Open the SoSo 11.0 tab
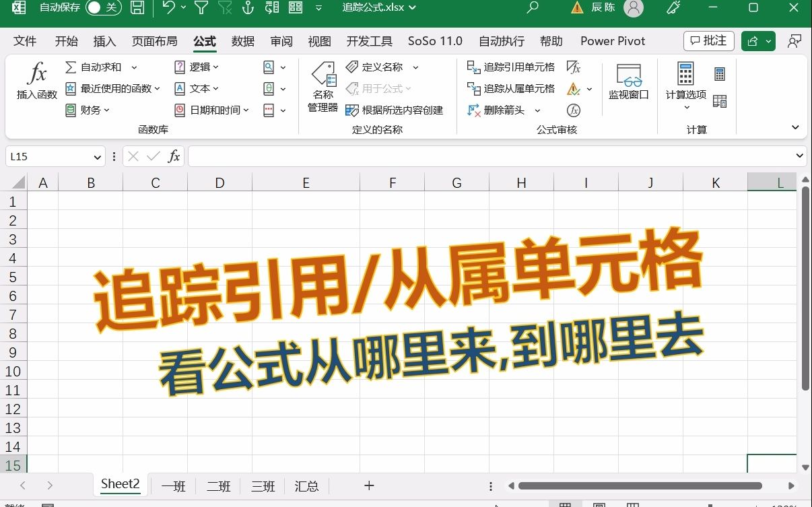Screen dimensions: 812x507 [x=435, y=41]
